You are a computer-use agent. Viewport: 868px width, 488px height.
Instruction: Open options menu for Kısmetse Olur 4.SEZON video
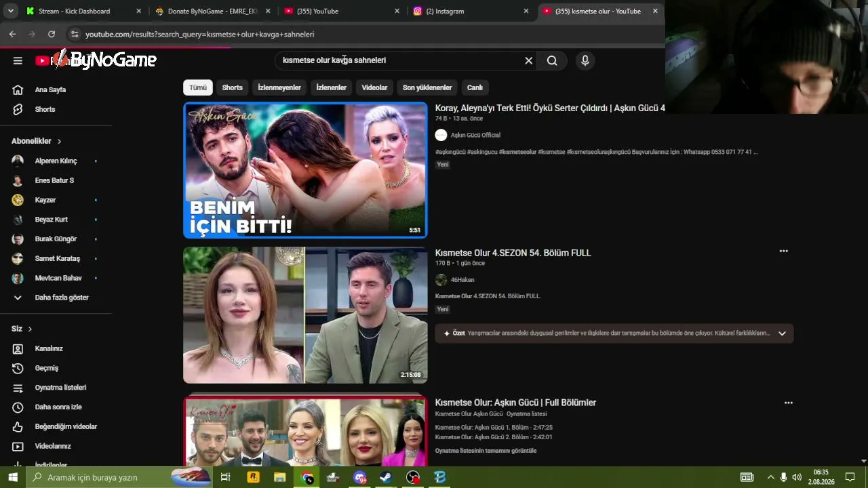click(x=784, y=251)
